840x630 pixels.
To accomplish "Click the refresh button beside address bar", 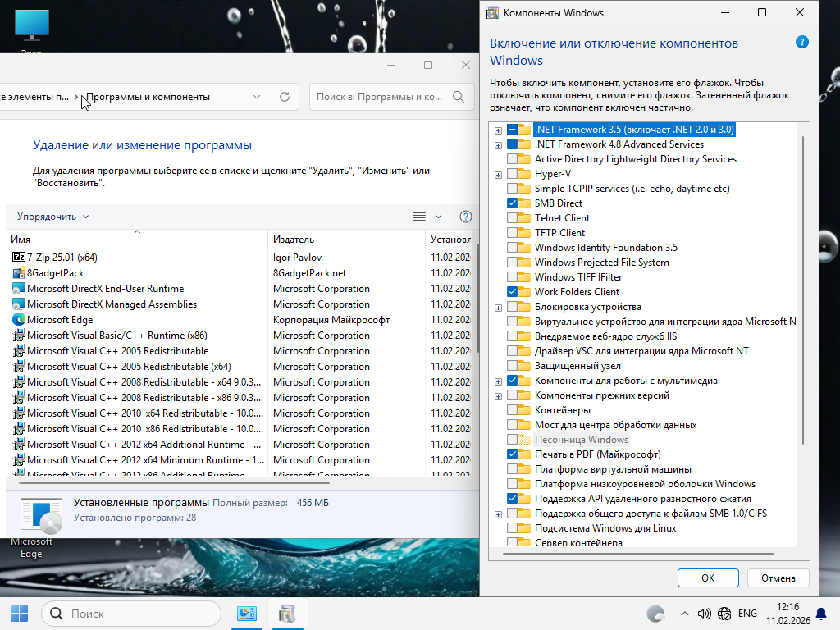I will click(285, 97).
